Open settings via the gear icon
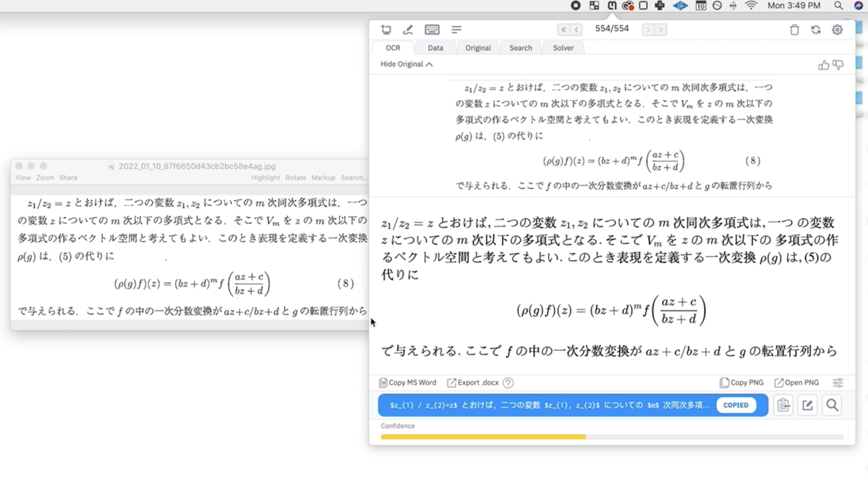Viewport: 868px width, 488px height. coord(837,30)
